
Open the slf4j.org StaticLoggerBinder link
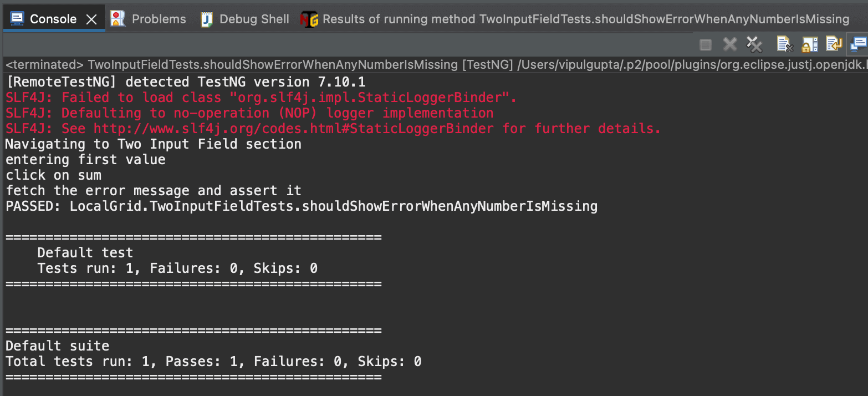293,129
